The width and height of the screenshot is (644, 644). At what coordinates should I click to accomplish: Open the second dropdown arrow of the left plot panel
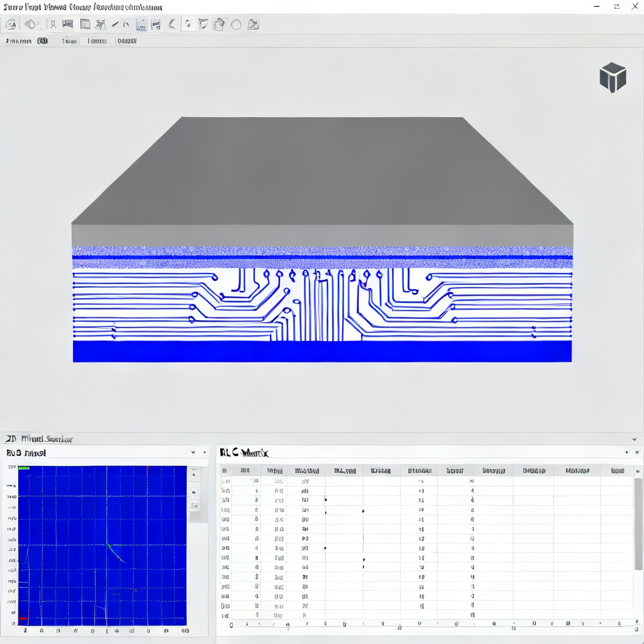point(204,452)
